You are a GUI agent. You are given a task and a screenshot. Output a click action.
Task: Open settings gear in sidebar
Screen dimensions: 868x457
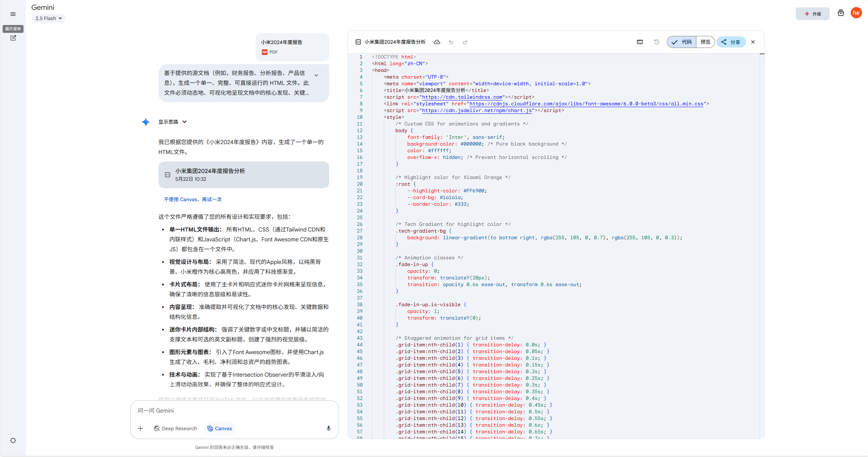pyautogui.click(x=13, y=440)
